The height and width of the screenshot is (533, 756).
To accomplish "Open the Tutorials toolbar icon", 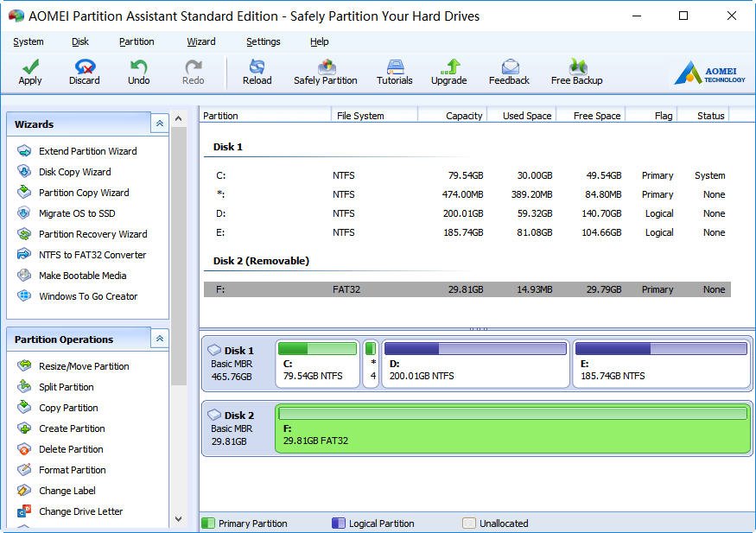I will (395, 67).
